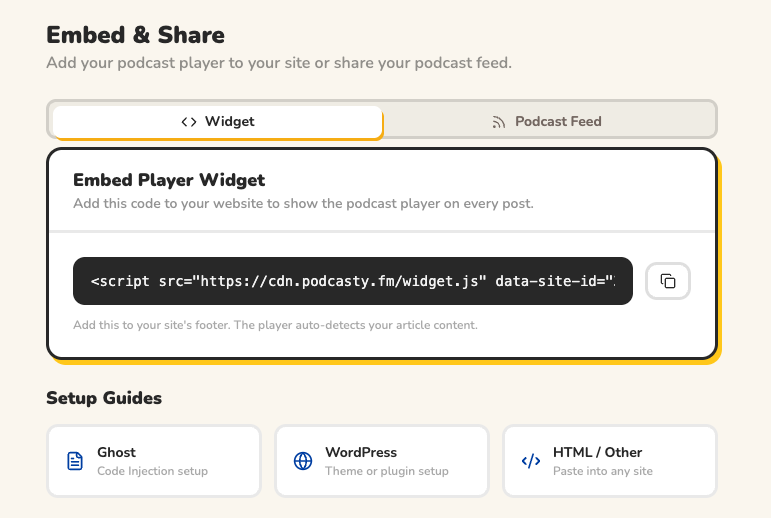Switch to the Podcast Feed tab
771x518 pixels.
(x=550, y=122)
